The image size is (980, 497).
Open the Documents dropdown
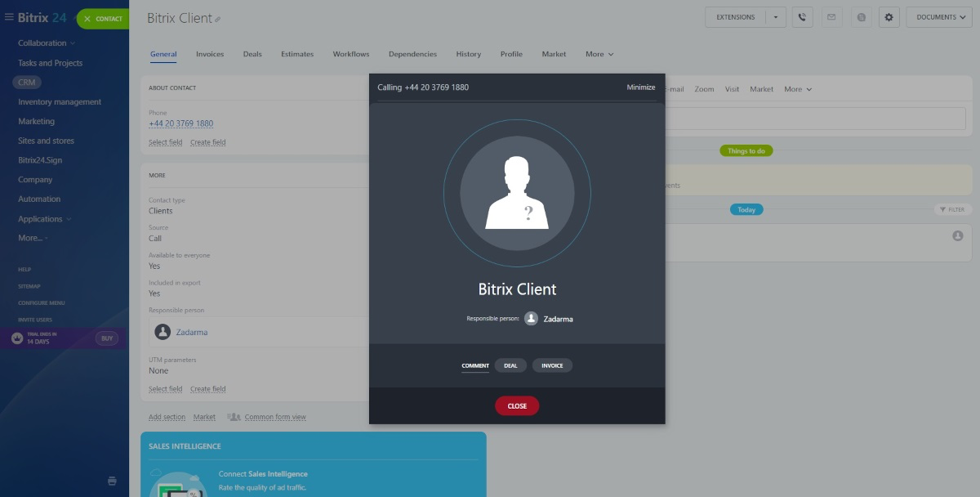(x=938, y=17)
